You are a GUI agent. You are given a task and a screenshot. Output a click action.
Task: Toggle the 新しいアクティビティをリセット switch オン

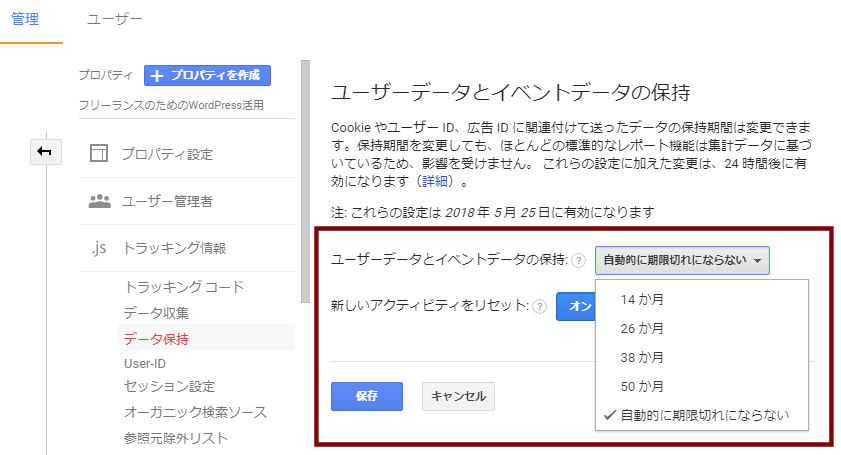click(576, 307)
